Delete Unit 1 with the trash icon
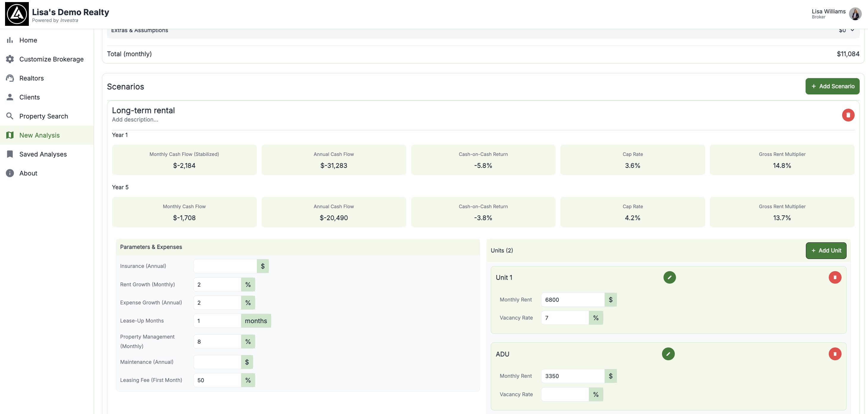868x414 pixels. (835, 277)
